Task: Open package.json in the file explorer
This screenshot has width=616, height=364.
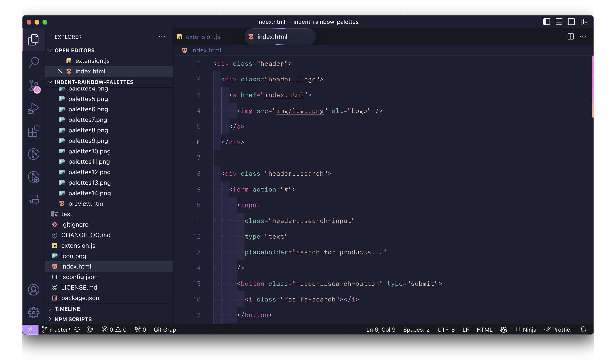Action: [80, 298]
